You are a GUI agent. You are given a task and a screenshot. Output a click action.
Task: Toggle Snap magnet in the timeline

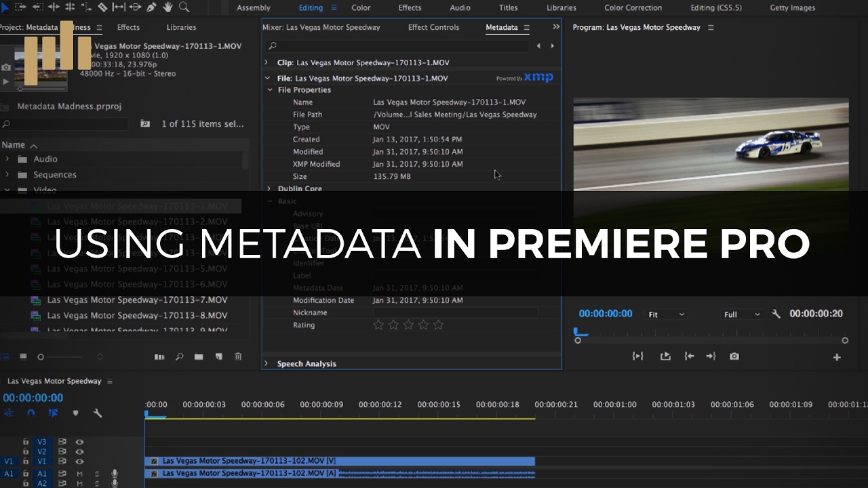coord(31,413)
